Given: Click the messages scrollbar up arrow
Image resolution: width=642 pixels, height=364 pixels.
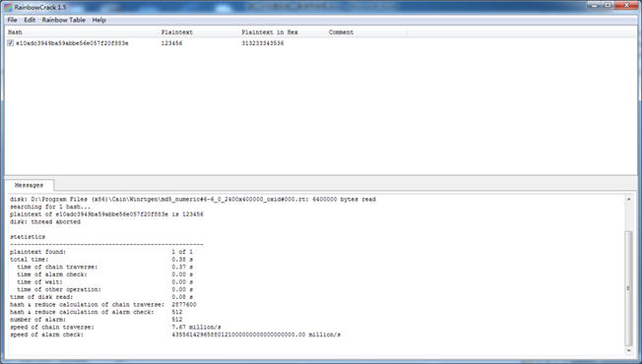Looking at the screenshot, I should pyautogui.click(x=628, y=199).
